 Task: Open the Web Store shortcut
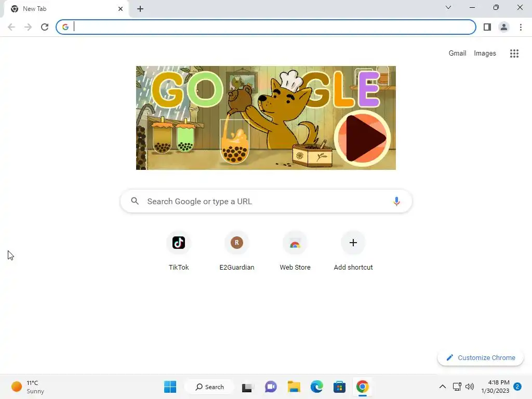295,250
